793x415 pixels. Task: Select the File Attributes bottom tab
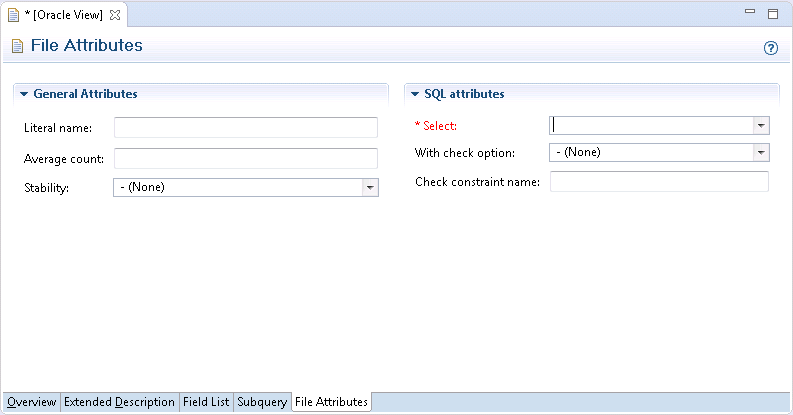click(331, 402)
